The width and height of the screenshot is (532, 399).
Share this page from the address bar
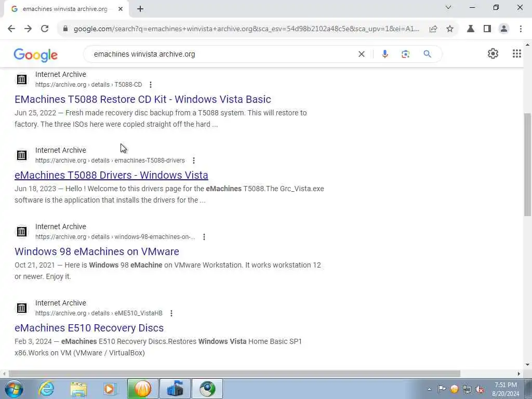point(433,29)
